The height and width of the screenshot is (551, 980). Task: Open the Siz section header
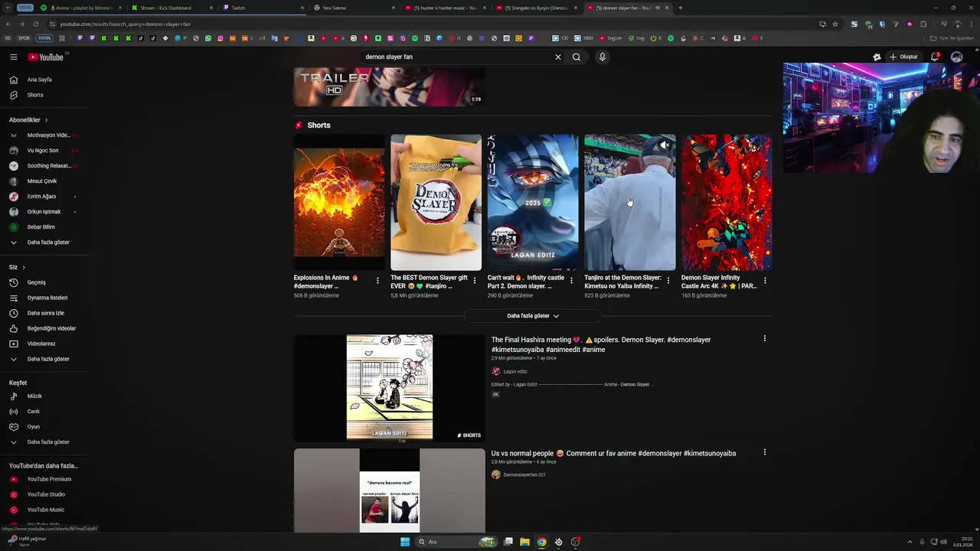(17, 267)
